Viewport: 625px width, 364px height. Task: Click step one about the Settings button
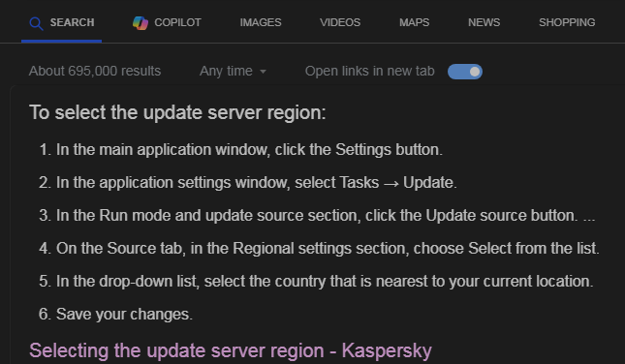[x=241, y=150]
